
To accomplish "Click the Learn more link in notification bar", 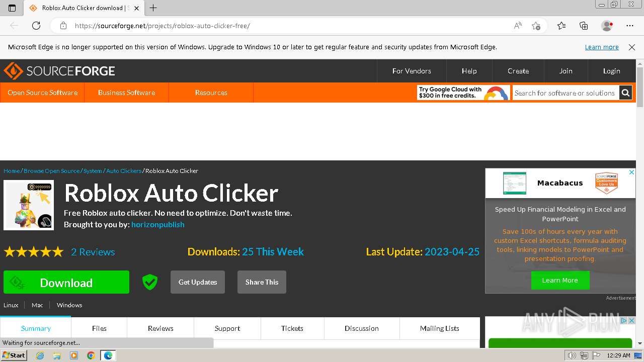I will click(x=602, y=47).
